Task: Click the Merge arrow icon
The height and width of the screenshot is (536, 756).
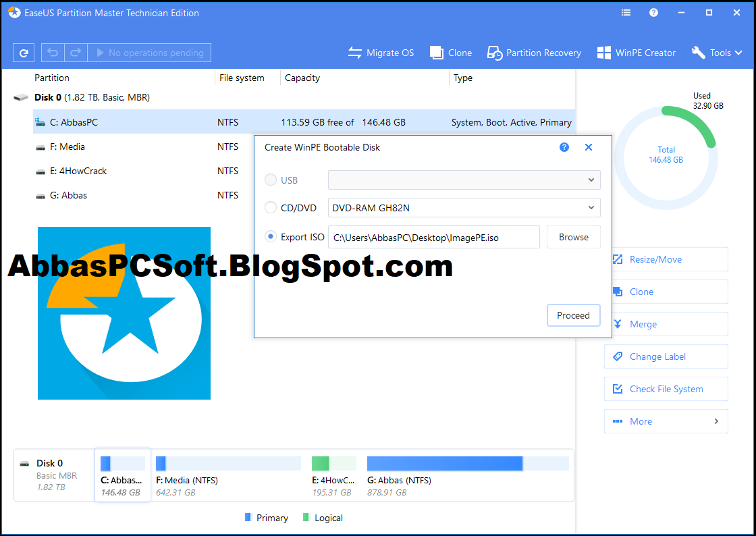Action: pyautogui.click(x=618, y=324)
